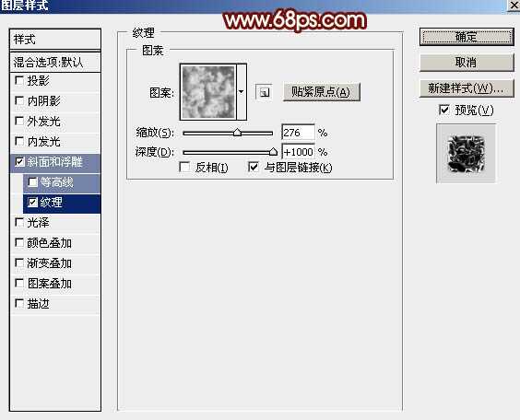Open the 内阴影 inner shadow settings

click(43, 100)
